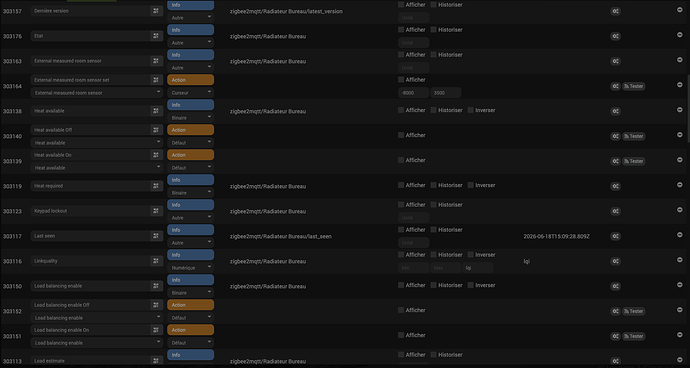
Task: Open the Curseur subtype dropdown
Action: point(191,93)
